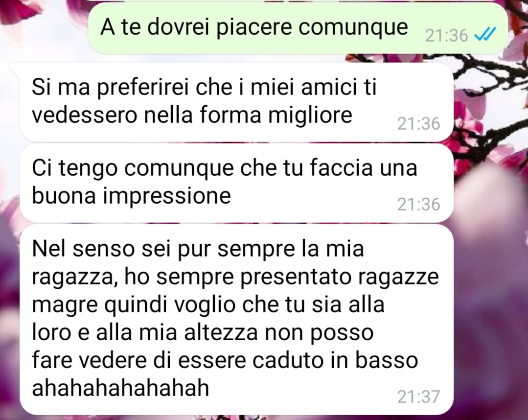This screenshot has width=528, height=420.
Task: Click the blue double-check read receipt
Action: (x=485, y=34)
